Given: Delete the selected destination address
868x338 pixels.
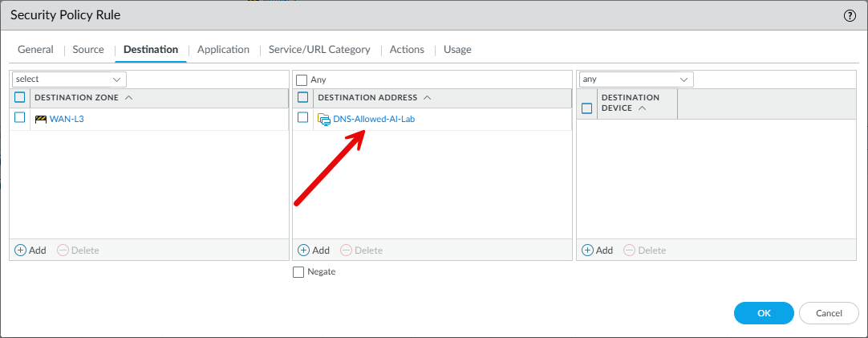Looking at the screenshot, I should coord(362,250).
